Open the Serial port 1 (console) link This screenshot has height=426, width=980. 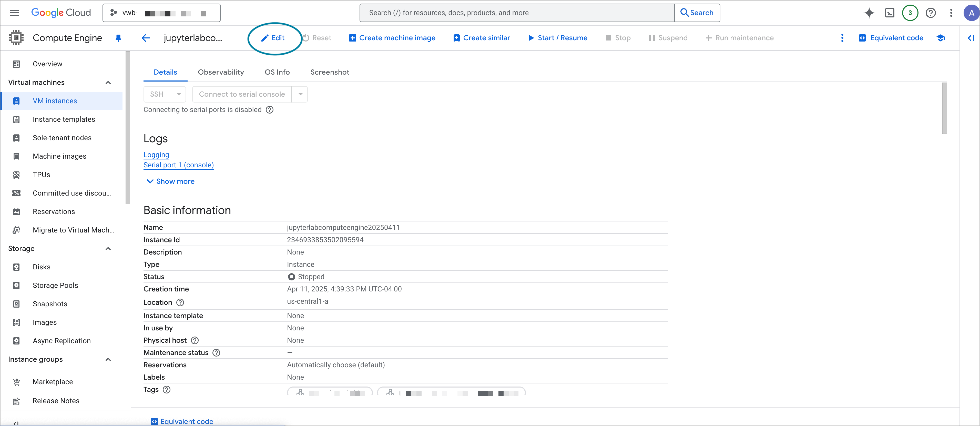tap(178, 165)
